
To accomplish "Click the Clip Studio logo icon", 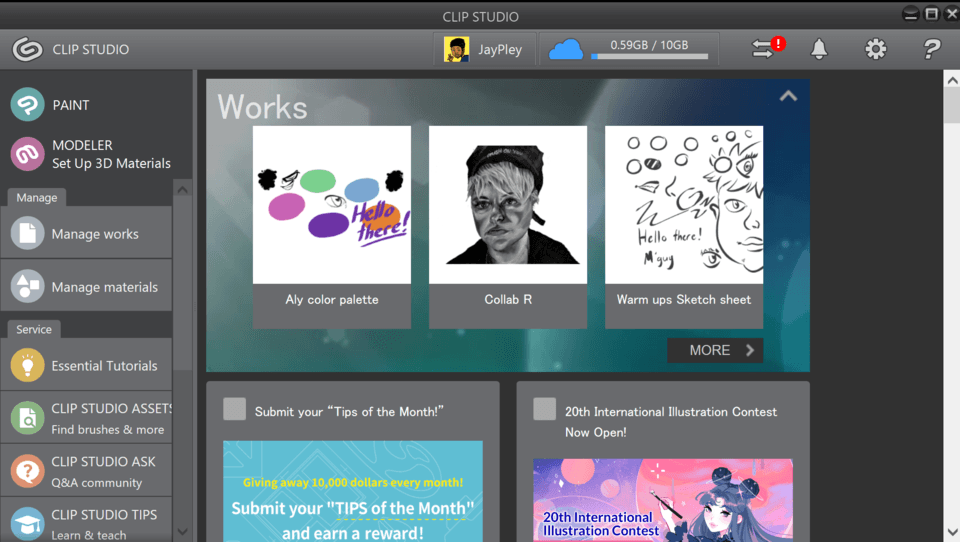I will 27,49.
